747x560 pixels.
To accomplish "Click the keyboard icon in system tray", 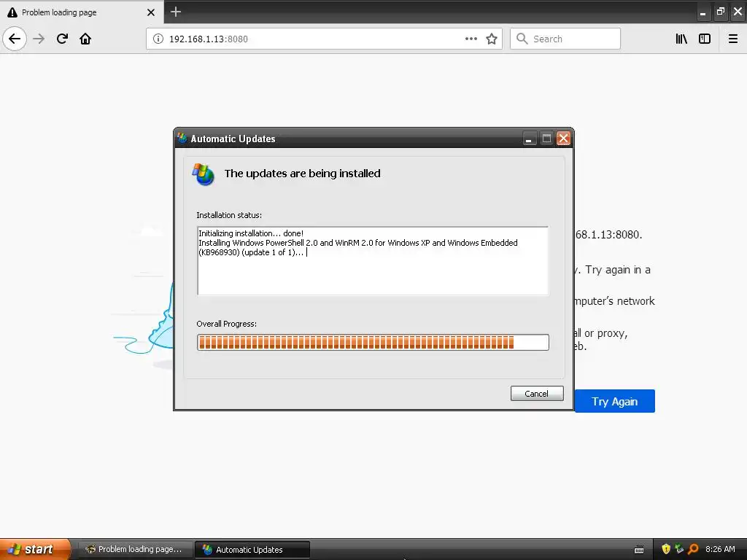I will coord(639,550).
